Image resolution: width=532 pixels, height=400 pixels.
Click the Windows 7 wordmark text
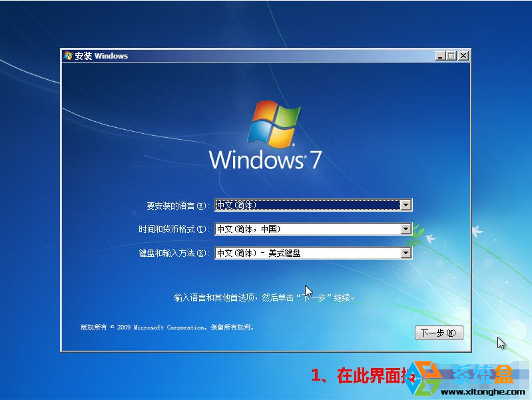(265, 160)
